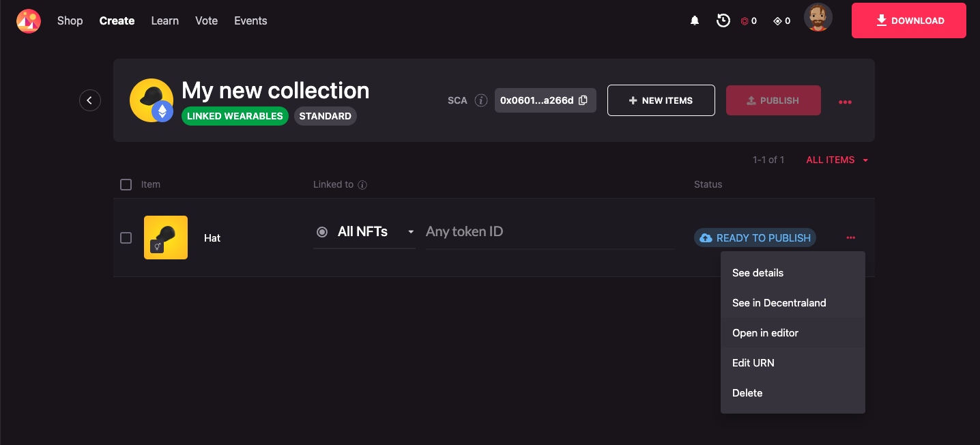Open the notifications bell
This screenshot has width=980, height=445.
695,21
